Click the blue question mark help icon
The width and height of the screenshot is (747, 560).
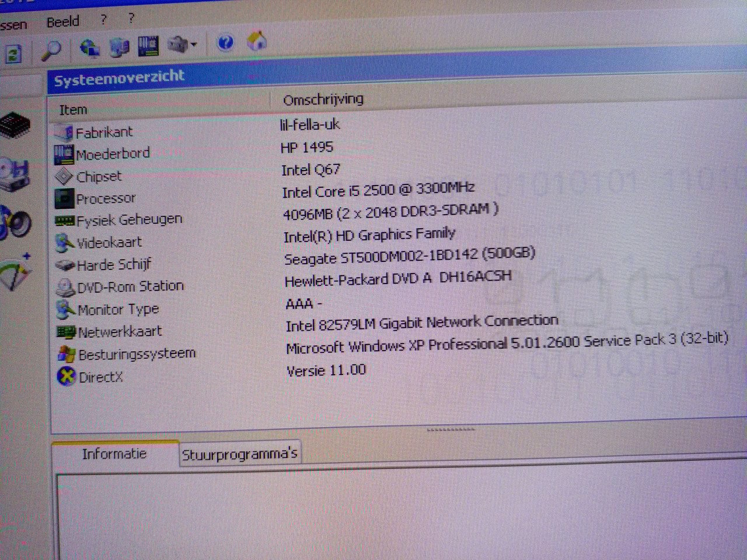click(225, 43)
